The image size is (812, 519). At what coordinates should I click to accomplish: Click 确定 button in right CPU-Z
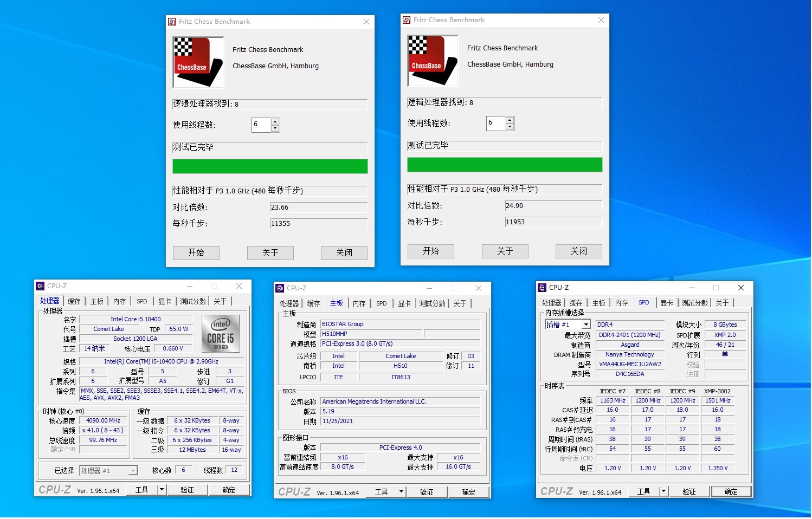click(x=731, y=491)
